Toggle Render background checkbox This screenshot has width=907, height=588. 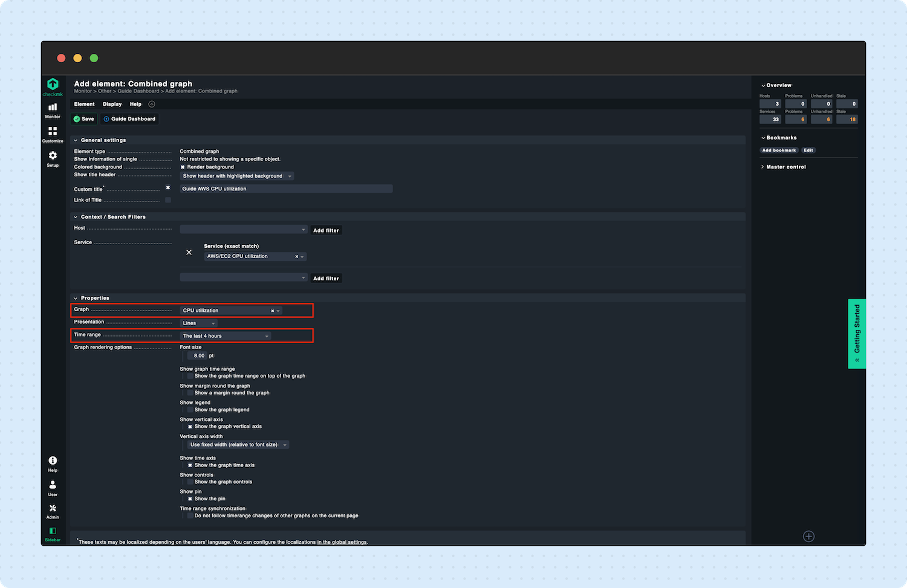(x=183, y=167)
